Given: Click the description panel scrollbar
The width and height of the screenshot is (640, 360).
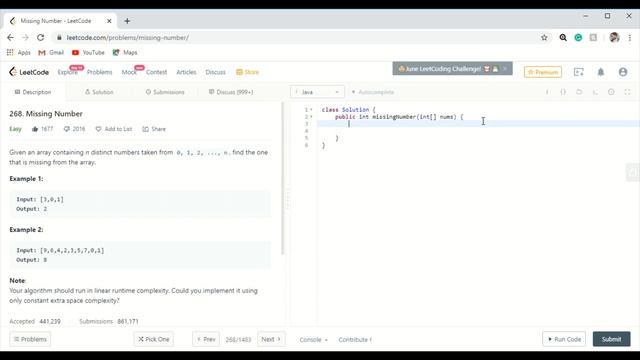Looking at the screenshot, I should pyautogui.click(x=282, y=178).
